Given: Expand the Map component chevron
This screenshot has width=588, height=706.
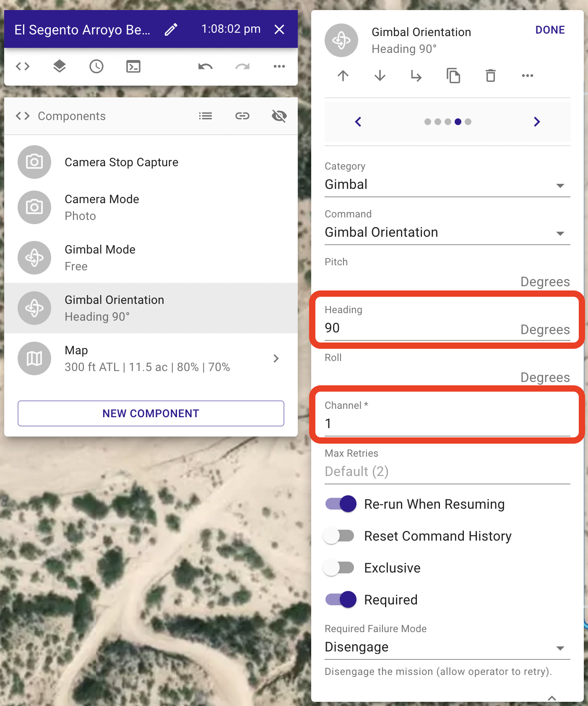Looking at the screenshot, I should coord(276,358).
